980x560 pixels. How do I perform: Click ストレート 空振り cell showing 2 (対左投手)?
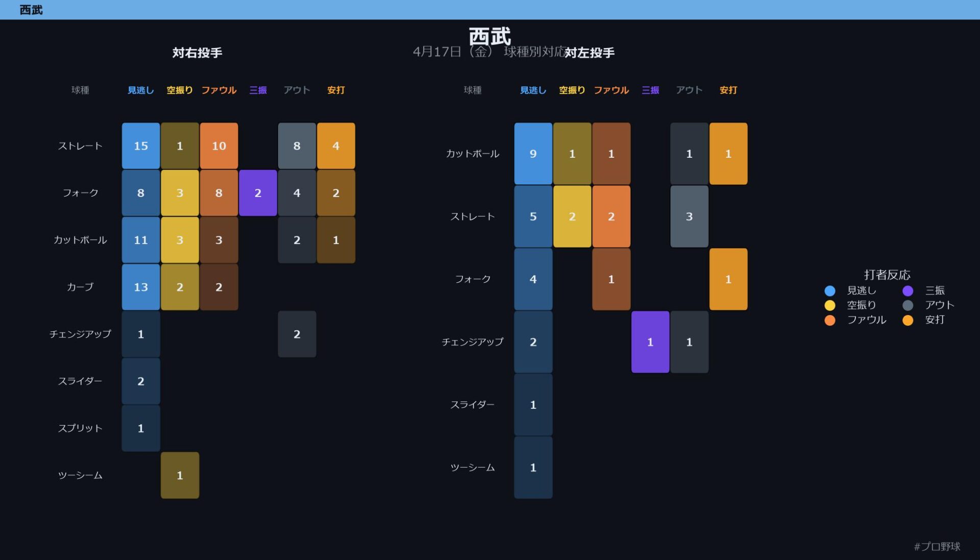(x=572, y=216)
